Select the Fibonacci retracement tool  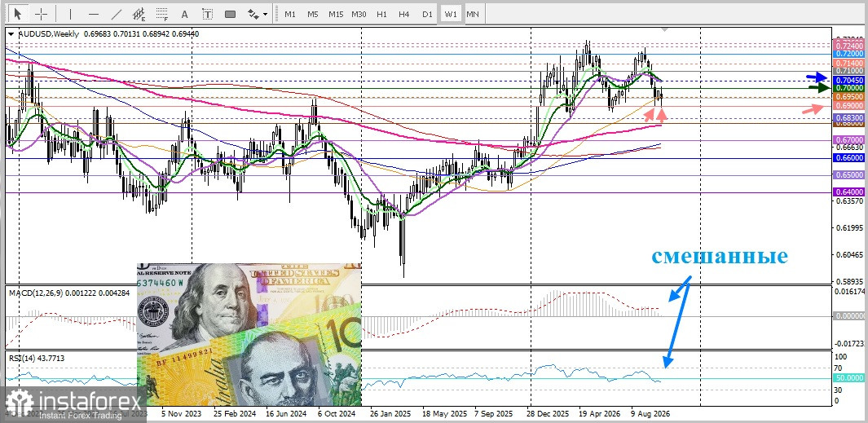(161, 13)
